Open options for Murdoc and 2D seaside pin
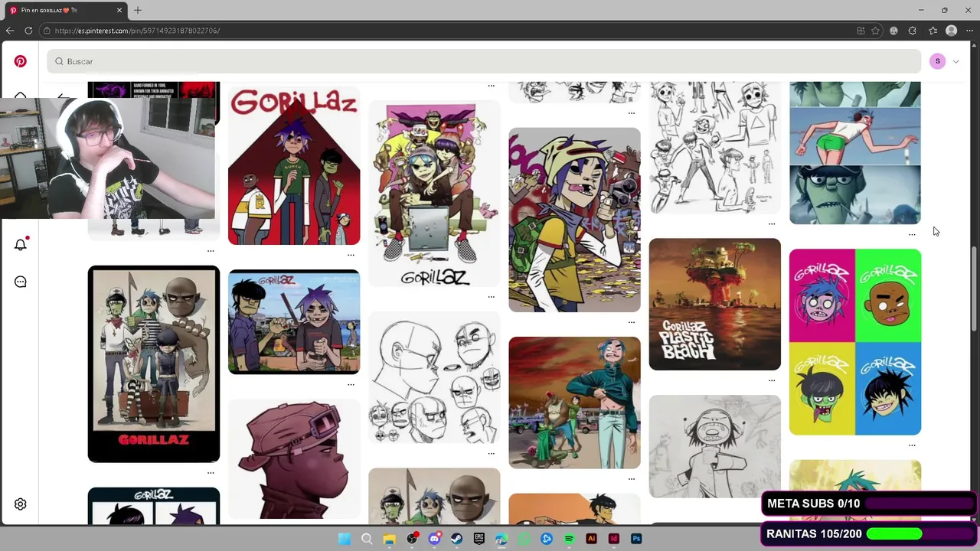980x551 pixels. coord(351,384)
